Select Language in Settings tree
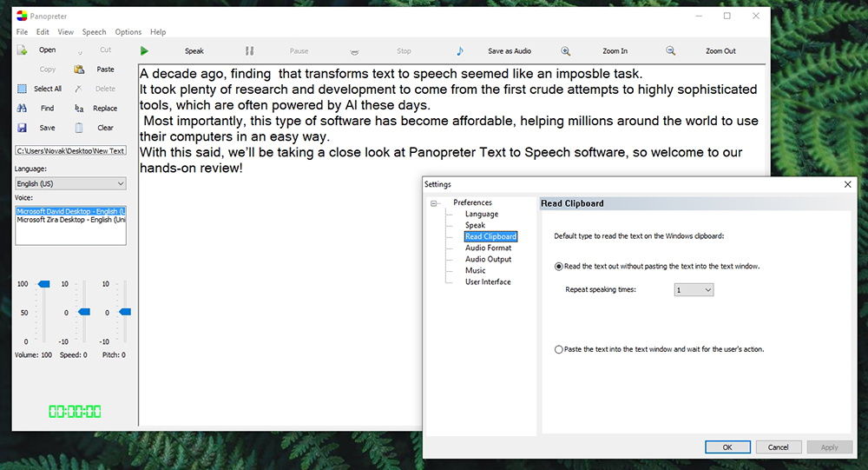The image size is (868, 470). click(482, 214)
